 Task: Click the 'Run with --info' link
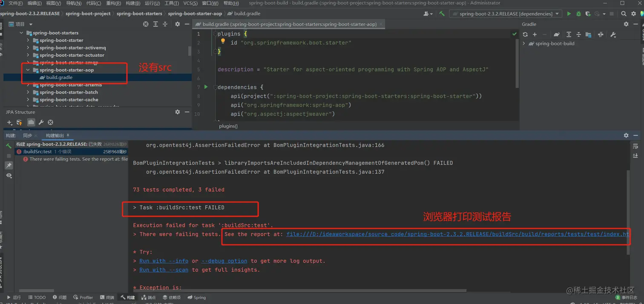[x=164, y=261]
